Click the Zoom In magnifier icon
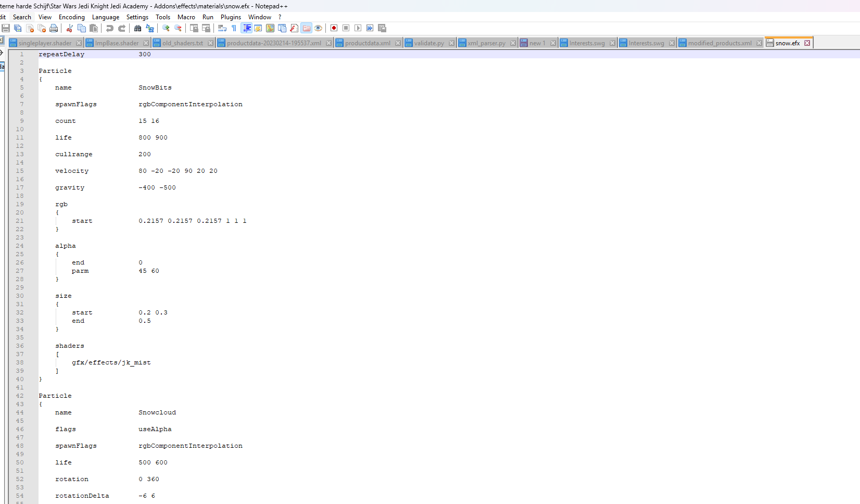 (166, 28)
